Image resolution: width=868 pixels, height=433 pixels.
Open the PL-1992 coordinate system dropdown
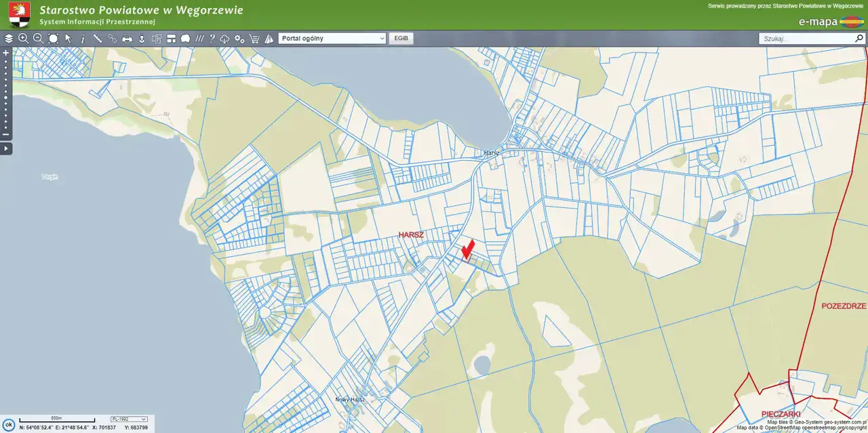[x=129, y=419]
